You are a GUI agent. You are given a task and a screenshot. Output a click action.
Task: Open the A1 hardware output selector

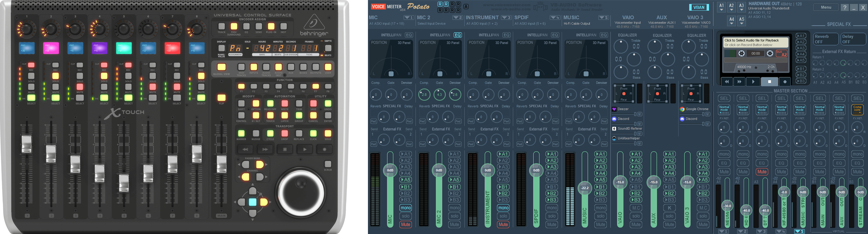(x=722, y=7)
